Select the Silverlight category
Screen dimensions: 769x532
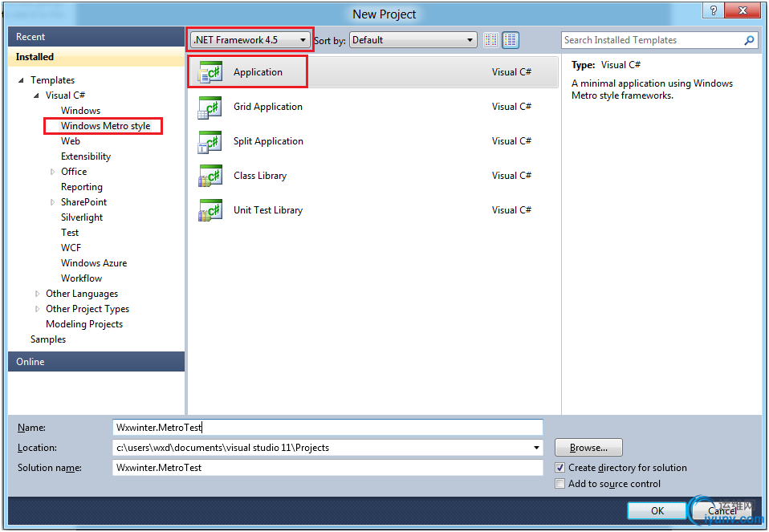(82, 217)
